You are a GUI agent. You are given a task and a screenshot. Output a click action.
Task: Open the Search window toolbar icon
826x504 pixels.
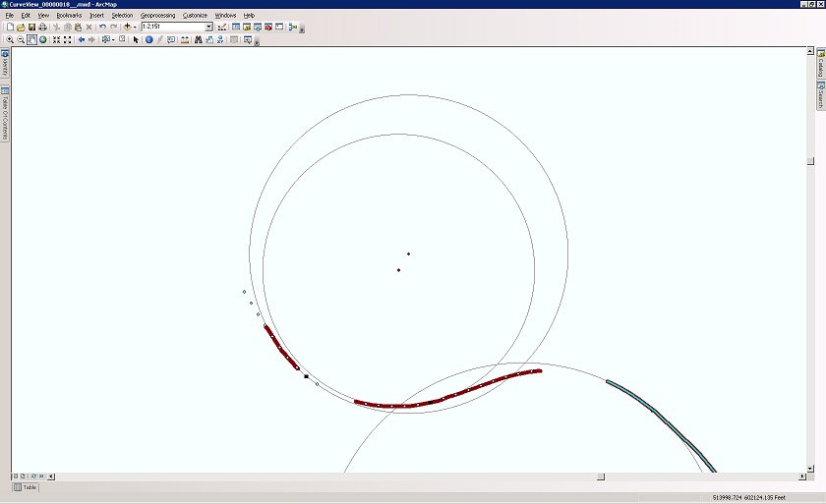coord(258,27)
